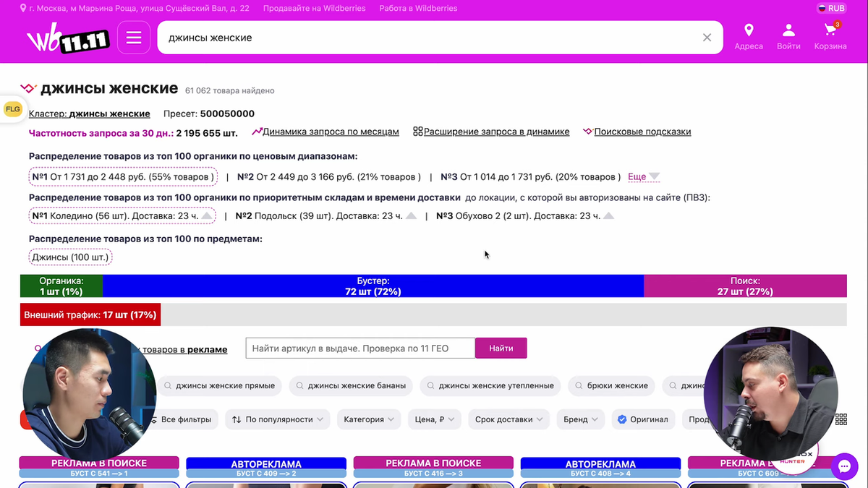Click price range №3 1 014–1 731 руб.
Image resolution: width=868 pixels, height=488 pixels.
tap(530, 176)
